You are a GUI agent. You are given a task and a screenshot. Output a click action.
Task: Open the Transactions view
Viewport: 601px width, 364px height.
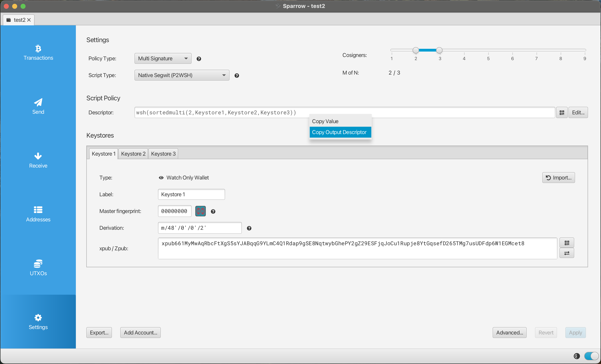coord(38,52)
